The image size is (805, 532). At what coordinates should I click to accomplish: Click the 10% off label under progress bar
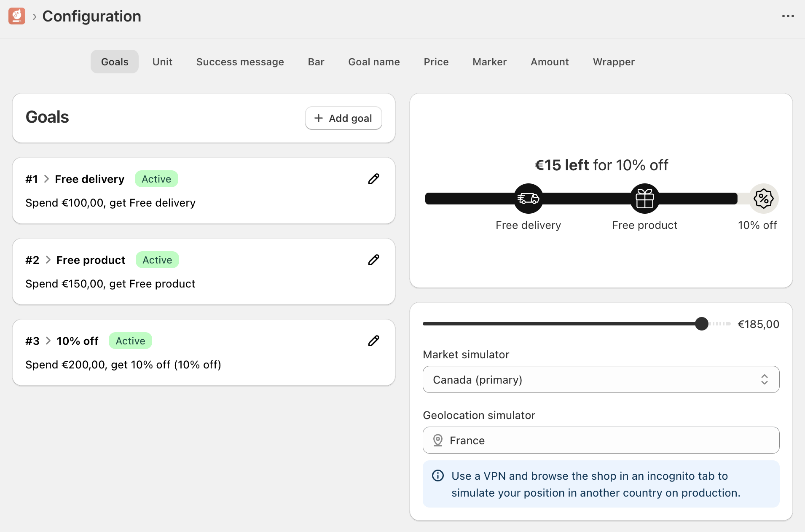757,225
